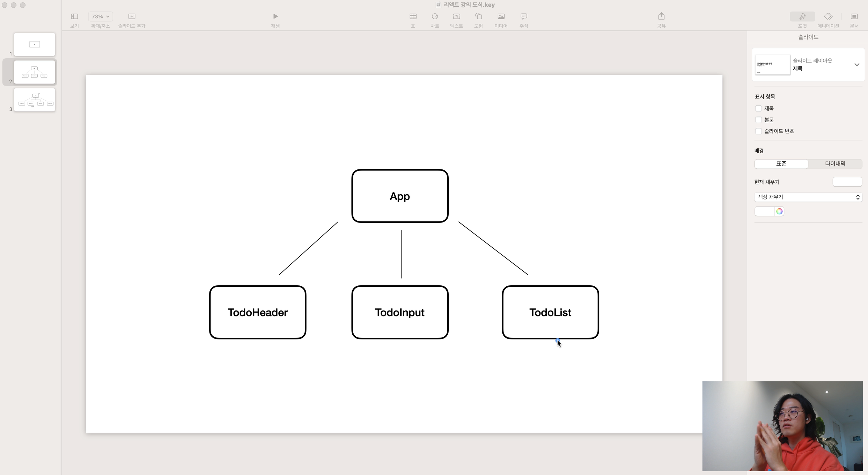868x475 pixels.
Task: Click the Share icon
Action: point(661,16)
